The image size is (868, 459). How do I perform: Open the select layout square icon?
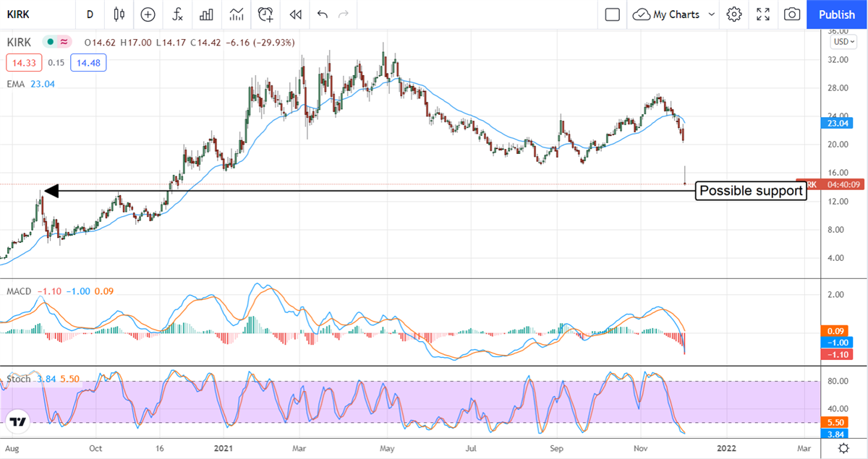tap(612, 14)
